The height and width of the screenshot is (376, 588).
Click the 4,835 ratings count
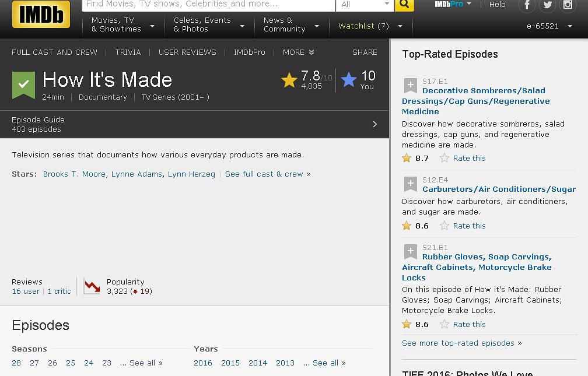pyautogui.click(x=311, y=86)
